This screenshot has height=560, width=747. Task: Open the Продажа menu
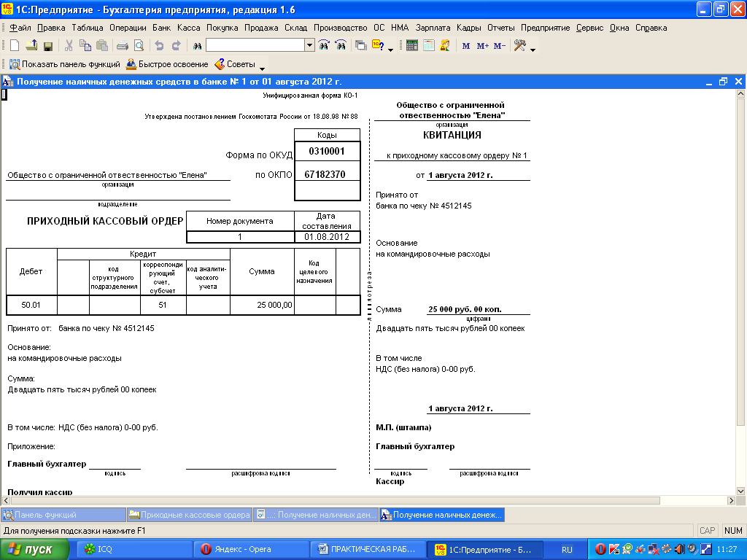coord(261,28)
